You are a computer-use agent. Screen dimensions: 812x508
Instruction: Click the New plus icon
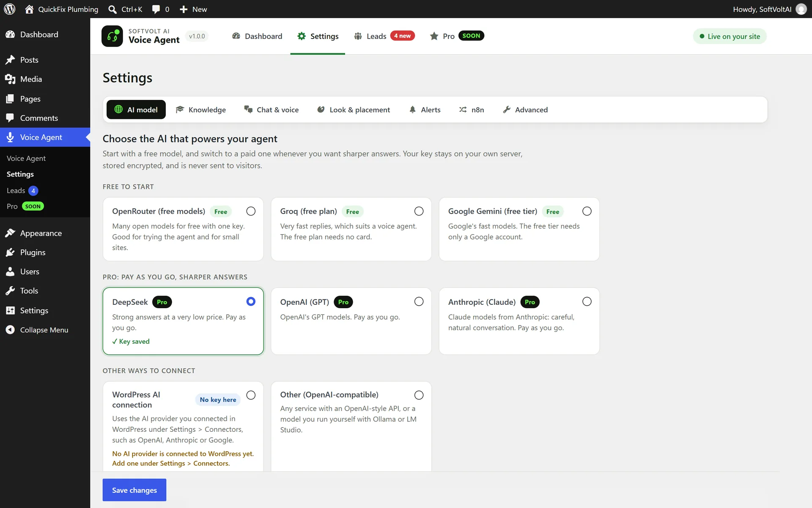coord(184,9)
